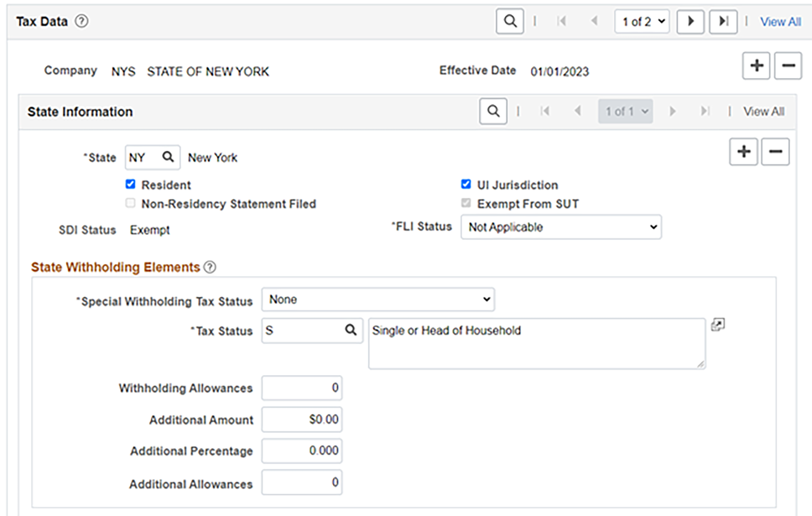Go to the first Tax Data record
Screen dimensions: 812x516
point(562,21)
